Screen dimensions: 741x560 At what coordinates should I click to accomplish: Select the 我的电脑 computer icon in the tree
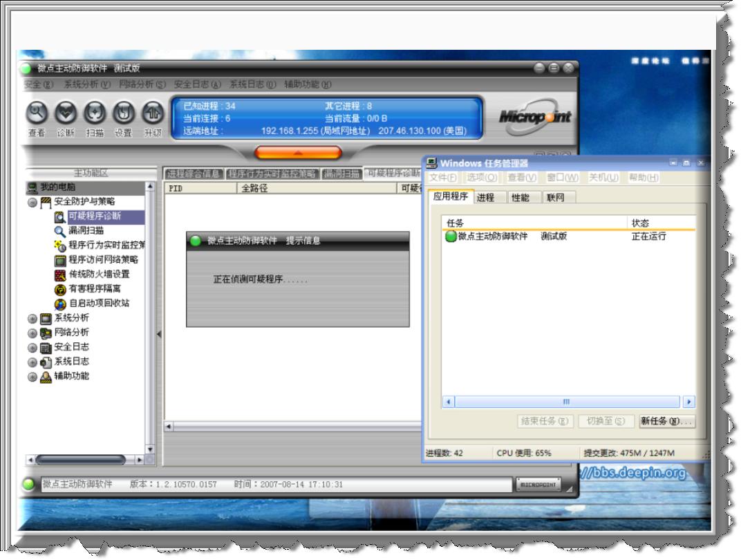coord(32,188)
